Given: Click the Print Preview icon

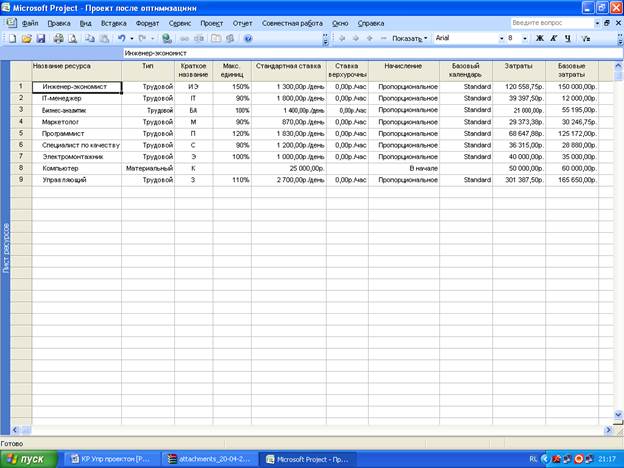Looking at the screenshot, I should (72, 38).
